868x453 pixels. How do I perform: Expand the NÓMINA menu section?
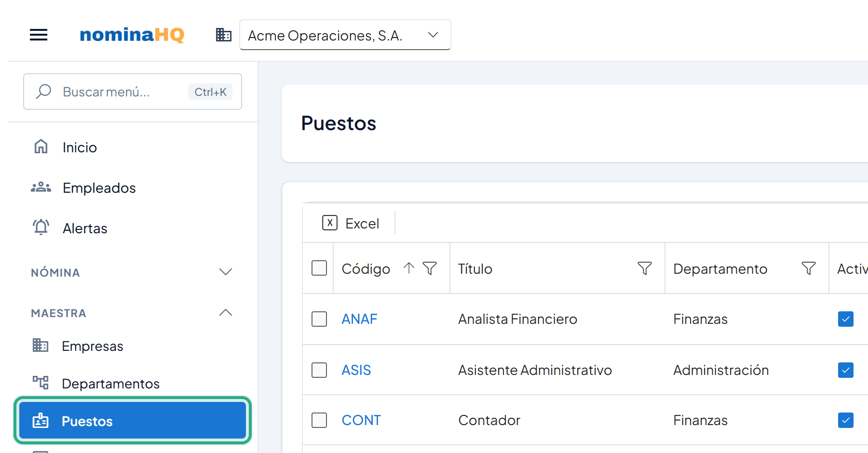coord(132,272)
